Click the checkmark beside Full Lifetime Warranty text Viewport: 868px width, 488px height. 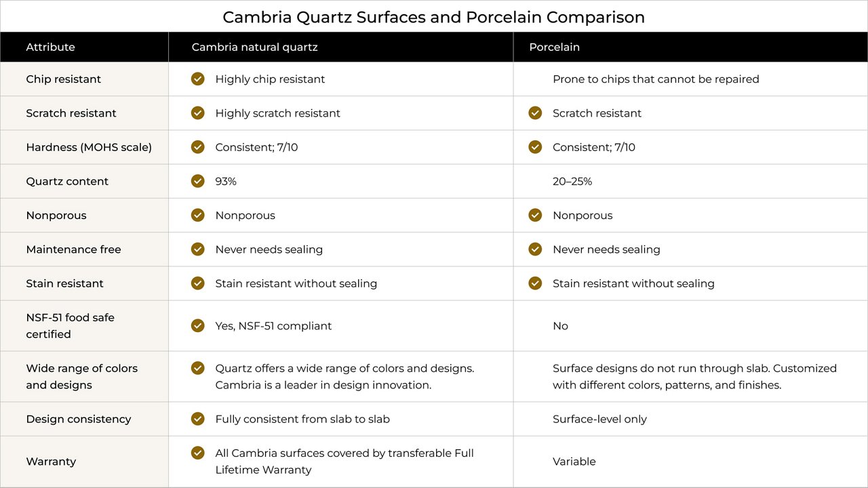[x=197, y=453]
